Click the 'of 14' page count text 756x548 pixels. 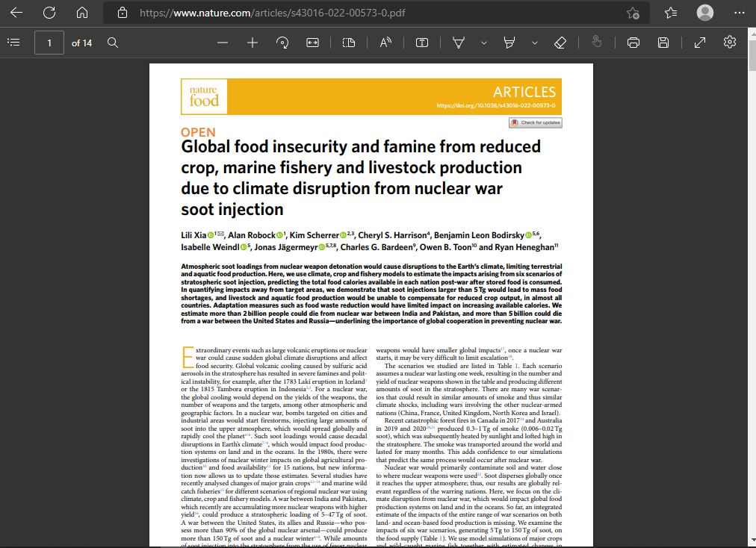[81, 43]
